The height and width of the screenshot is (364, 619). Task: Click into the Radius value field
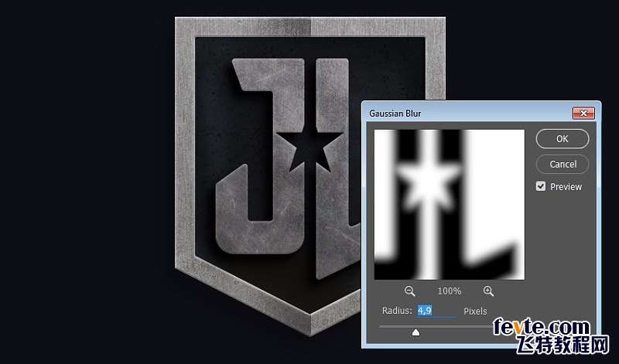437,311
